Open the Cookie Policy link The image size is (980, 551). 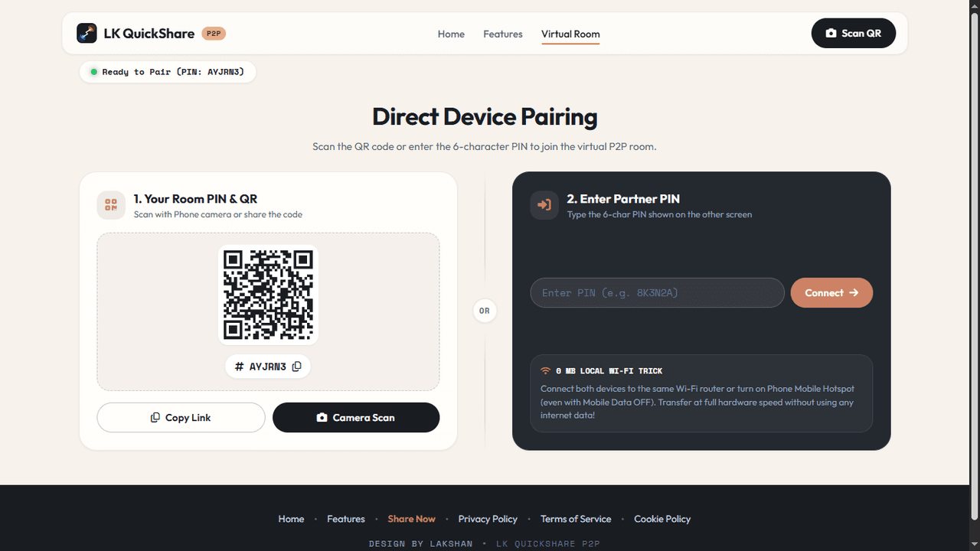(662, 519)
